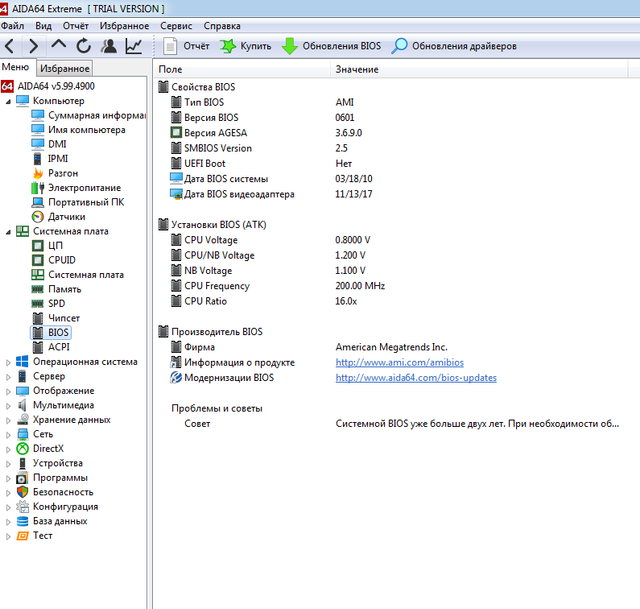Click the Отчёт report toolbar button
This screenshot has width=640, height=609.
tap(186, 46)
